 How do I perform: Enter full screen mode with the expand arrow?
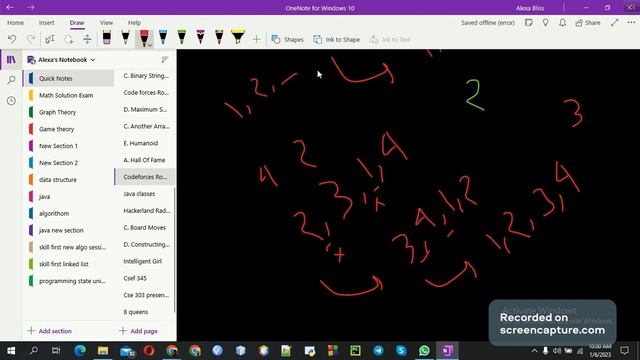tap(614, 23)
